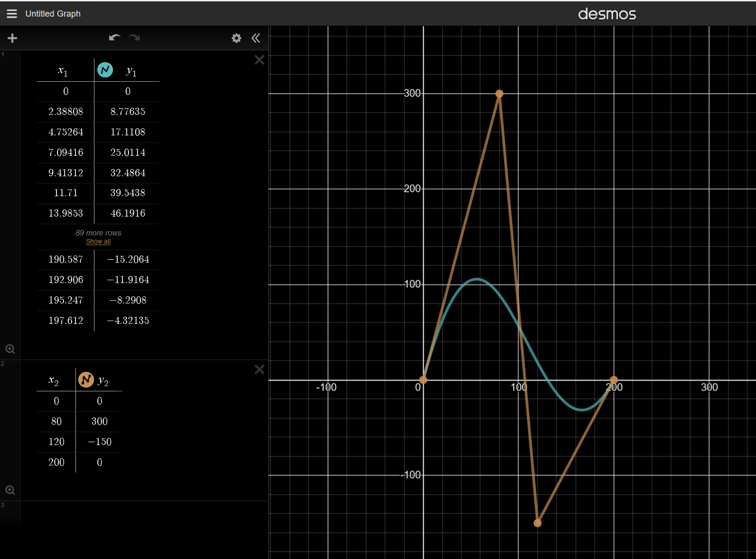Undo the last action
This screenshot has width=756, height=559.
pyautogui.click(x=114, y=38)
